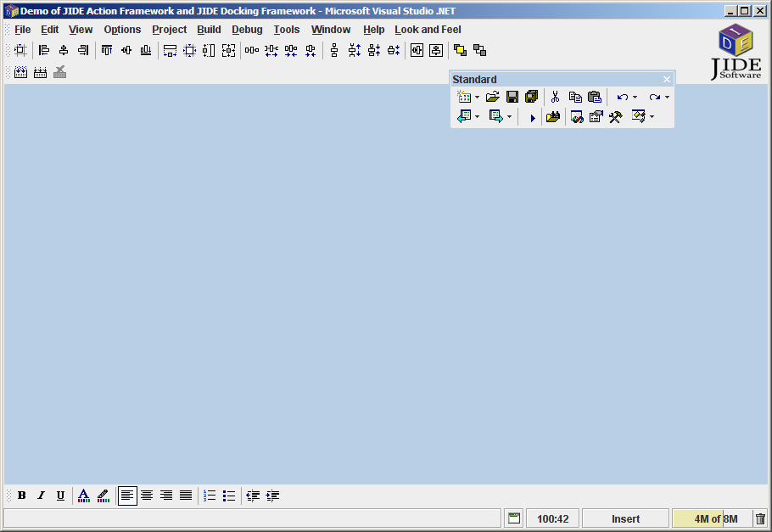Click the Open File folder icon
This screenshot has width=772, height=532.
(x=493, y=97)
